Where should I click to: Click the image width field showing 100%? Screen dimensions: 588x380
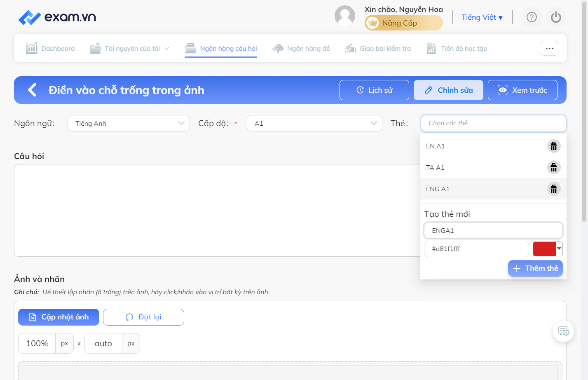click(37, 343)
